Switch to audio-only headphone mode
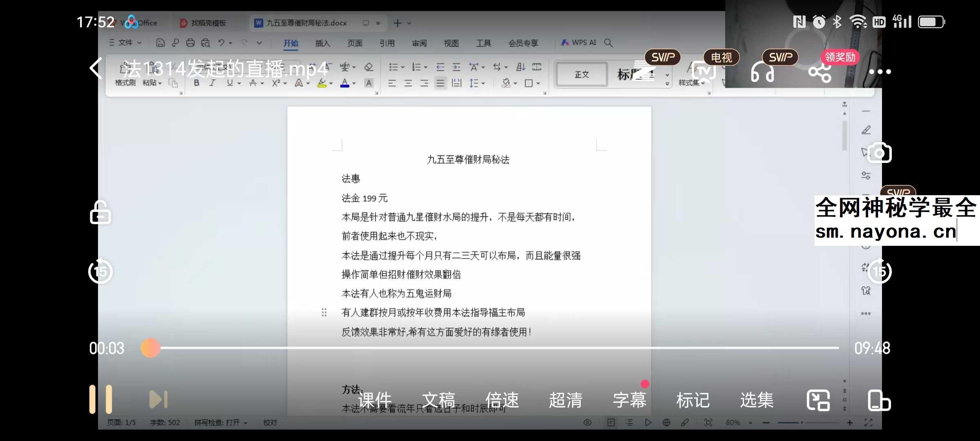This screenshot has height=441, width=980. coord(762,73)
